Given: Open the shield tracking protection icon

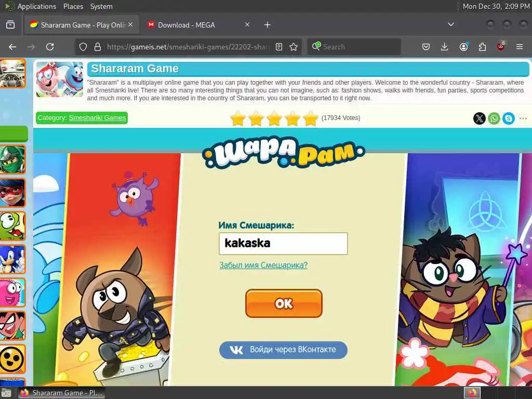Looking at the screenshot, I should coord(83,47).
